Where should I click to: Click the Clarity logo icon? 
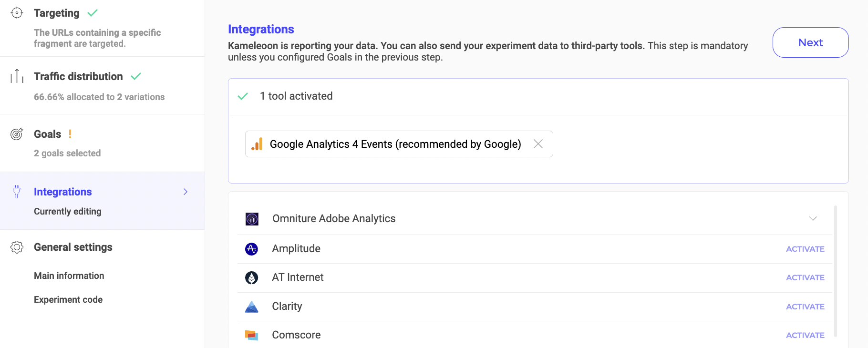click(251, 307)
